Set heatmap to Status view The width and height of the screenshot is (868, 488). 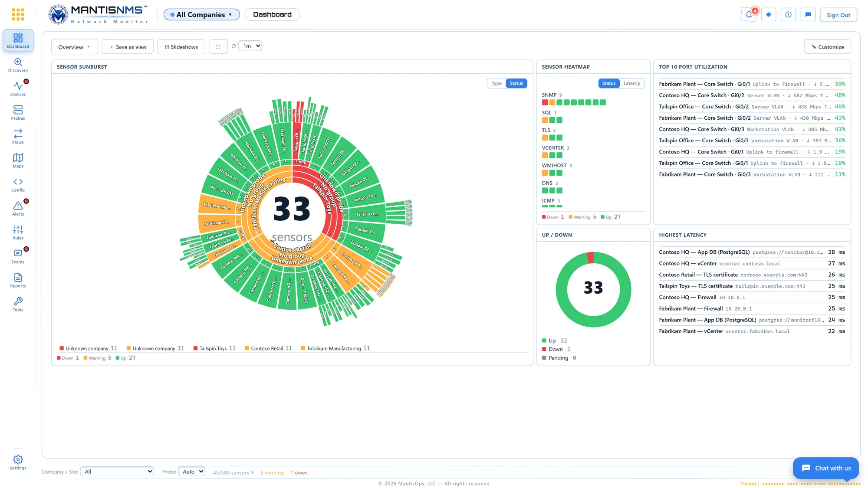coord(608,83)
